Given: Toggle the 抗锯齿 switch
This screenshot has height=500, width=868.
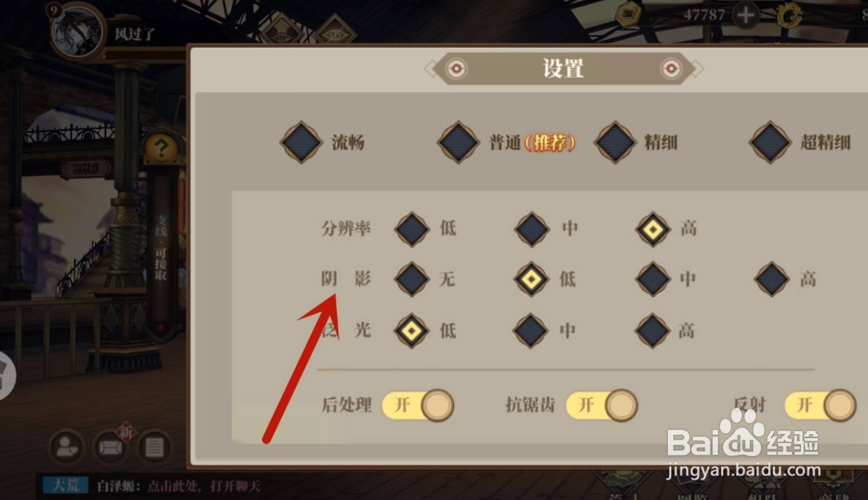Looking at the screenshot, I should tap(602, 405).
